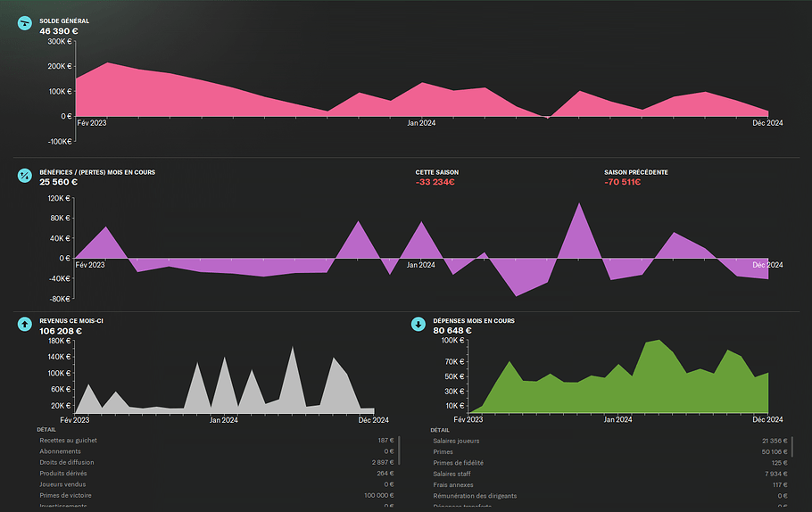
Task: Click the 46 390 € balance value
Action: 59,31
